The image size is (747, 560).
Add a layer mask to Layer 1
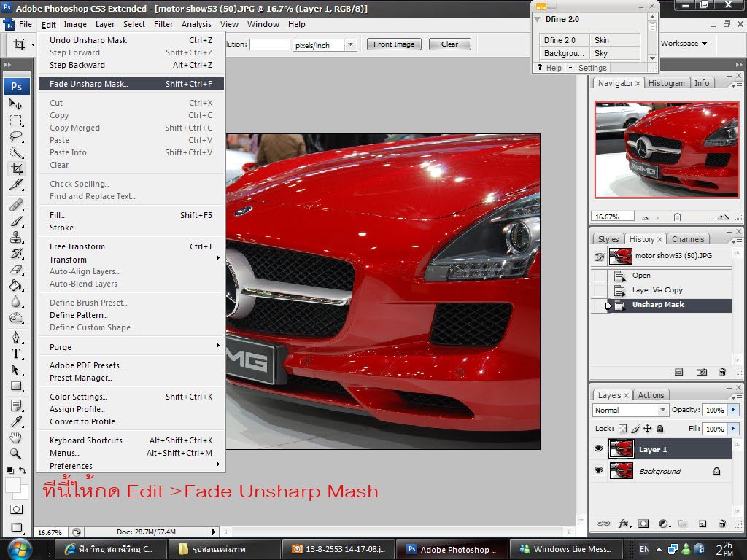point(643,524)
